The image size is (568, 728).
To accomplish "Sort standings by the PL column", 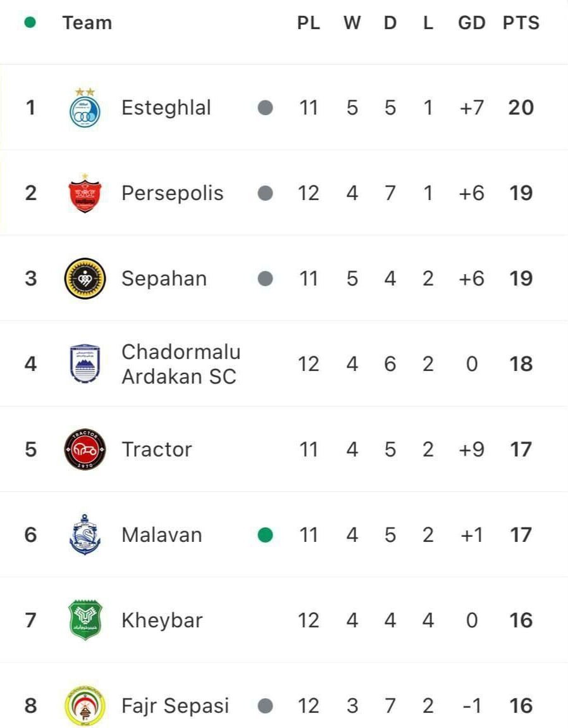I will 309,23.
